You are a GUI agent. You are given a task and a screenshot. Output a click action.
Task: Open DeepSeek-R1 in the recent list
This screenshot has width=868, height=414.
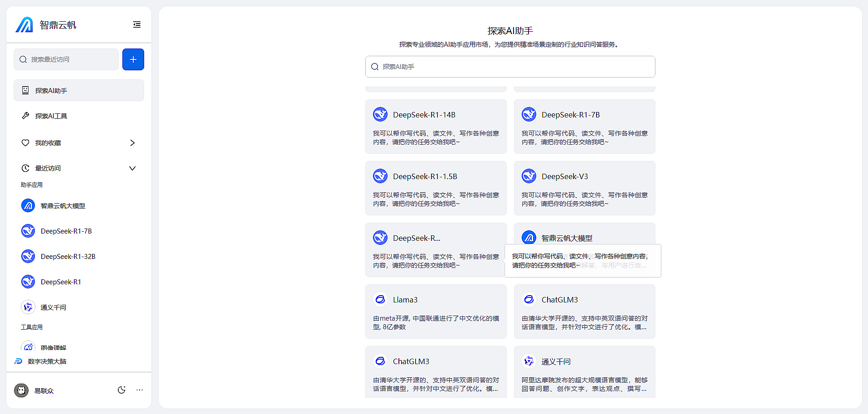(79, 282)
